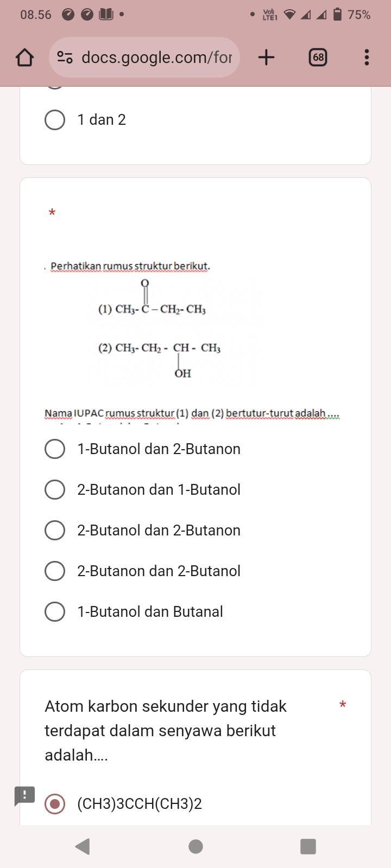Tap the recent apps square button
The image size is (391, 868).
(308, 846)
